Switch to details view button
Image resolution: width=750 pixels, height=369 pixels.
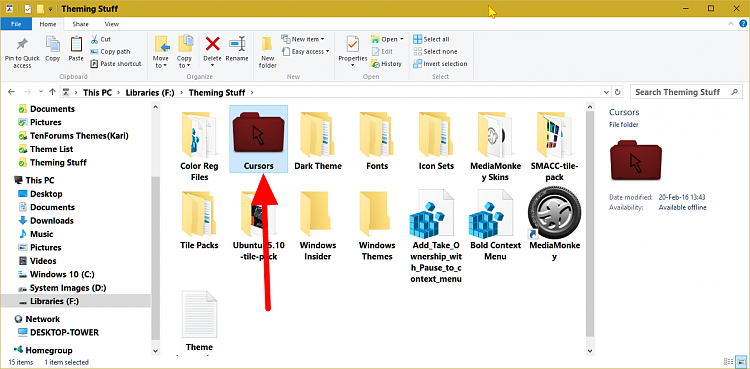(728, 362)
